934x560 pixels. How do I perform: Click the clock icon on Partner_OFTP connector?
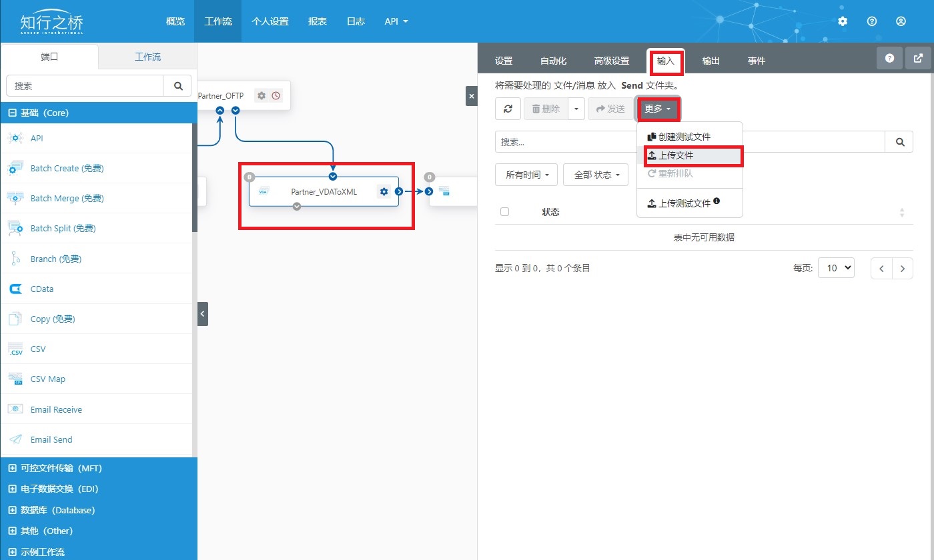276,96
